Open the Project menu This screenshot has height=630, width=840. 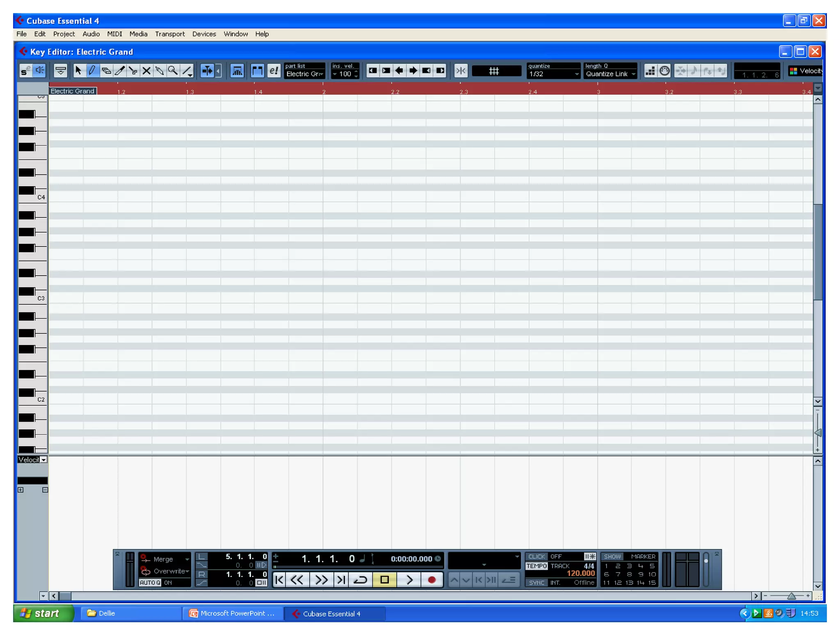(x=64, y=34)
